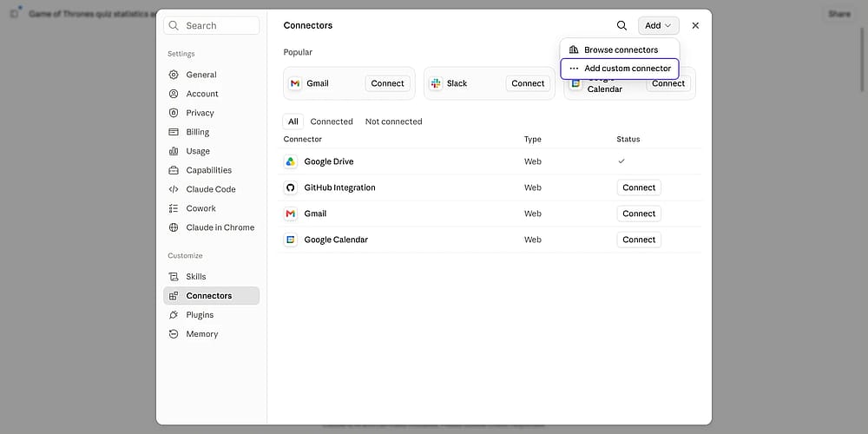Focus the settings Search field

pos(211,25)
